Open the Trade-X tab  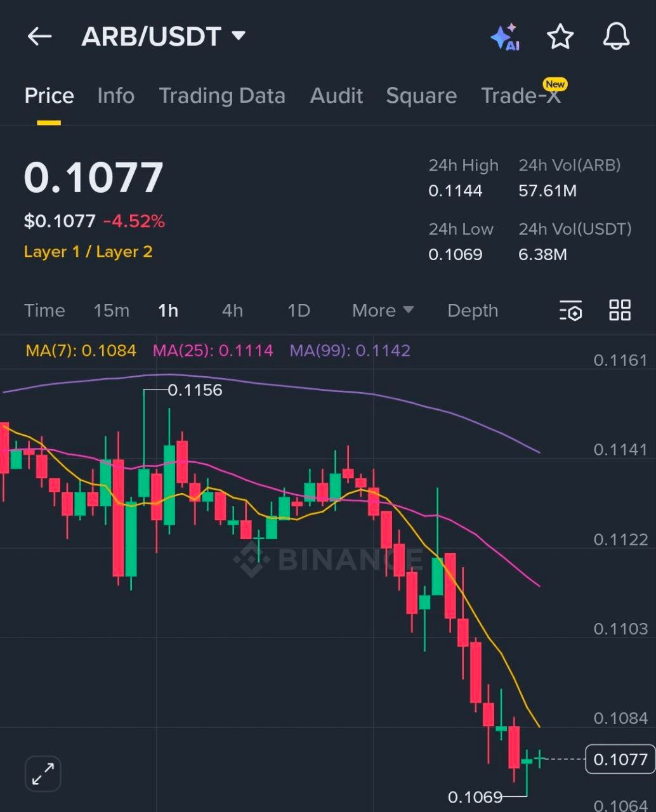521,96
